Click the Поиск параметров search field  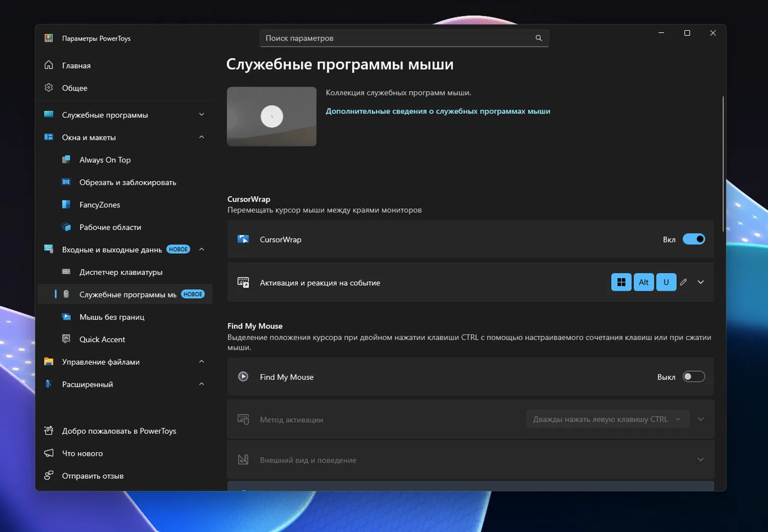404,38
